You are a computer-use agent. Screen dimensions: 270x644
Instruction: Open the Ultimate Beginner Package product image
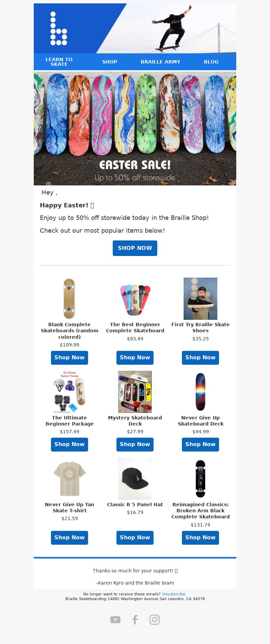tap(70, 392)
